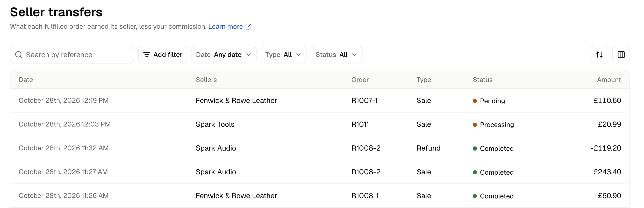The height and width of the screenshot is (208, 644).
Task: Click Completed status in the £243.40 row
Action: click(x=493, y=172)
